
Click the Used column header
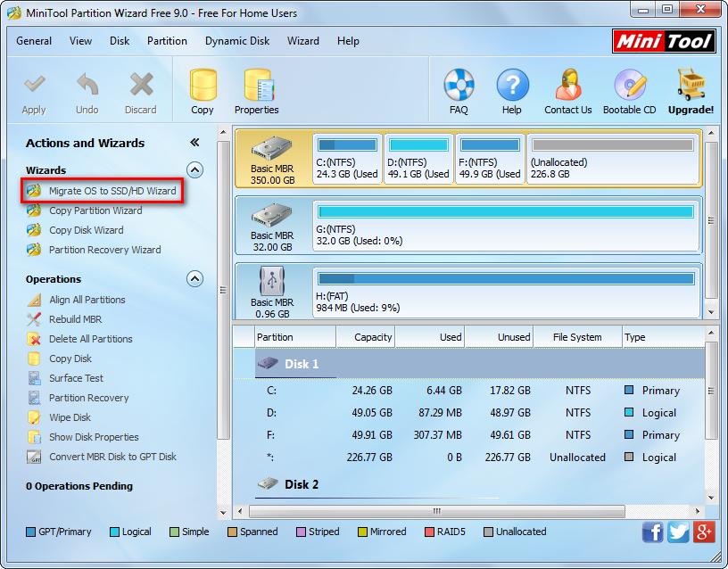(430, 337)
